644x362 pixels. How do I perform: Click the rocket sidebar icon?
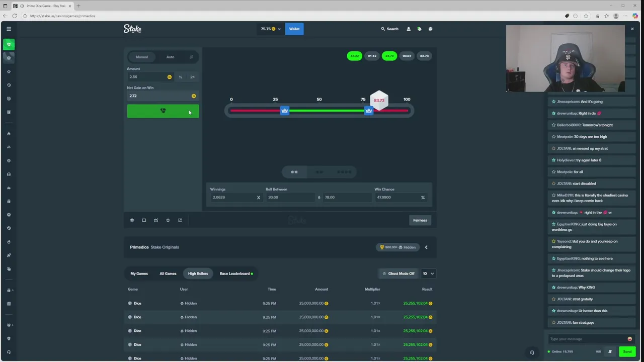point(9,255)
